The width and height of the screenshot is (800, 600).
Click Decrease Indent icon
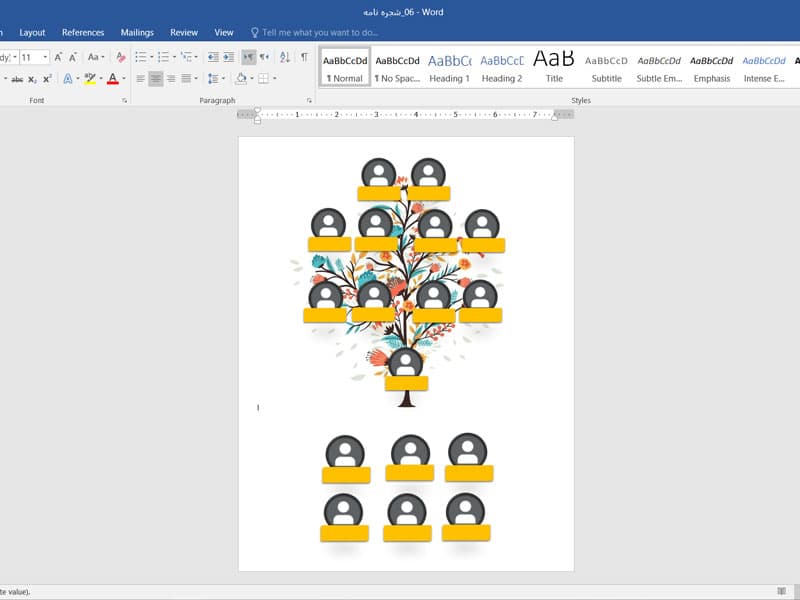point(213,57)
